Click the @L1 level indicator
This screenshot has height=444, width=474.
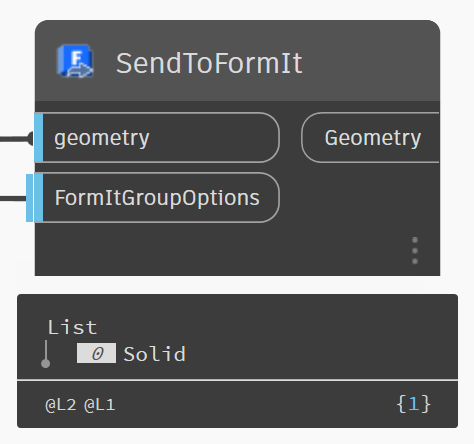(100, 405)
